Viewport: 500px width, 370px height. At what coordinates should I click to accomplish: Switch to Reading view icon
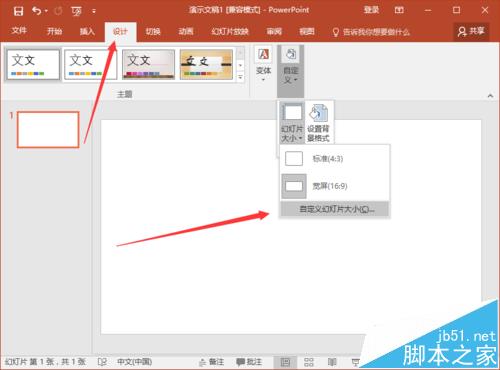click(x=332, y=362)
